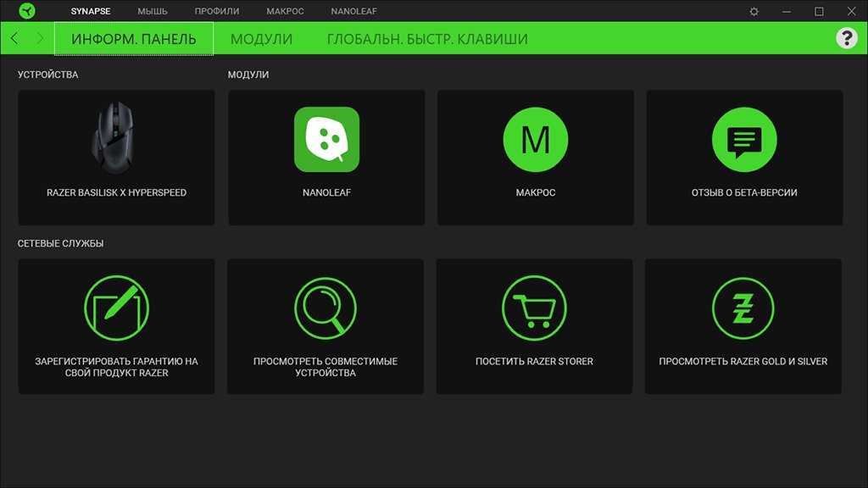
Task: Select the Razer Basilisk X HyperSpeed mouse image
Action: (116, 138)
